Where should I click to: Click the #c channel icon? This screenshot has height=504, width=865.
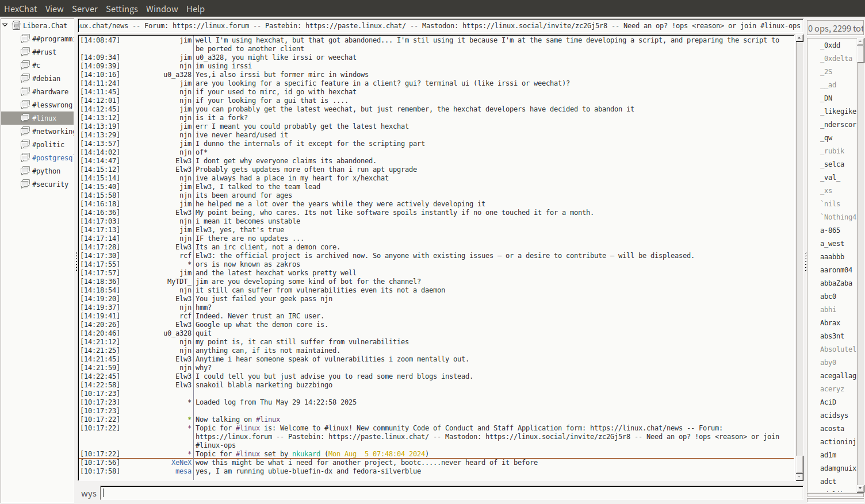pos(25,65)
